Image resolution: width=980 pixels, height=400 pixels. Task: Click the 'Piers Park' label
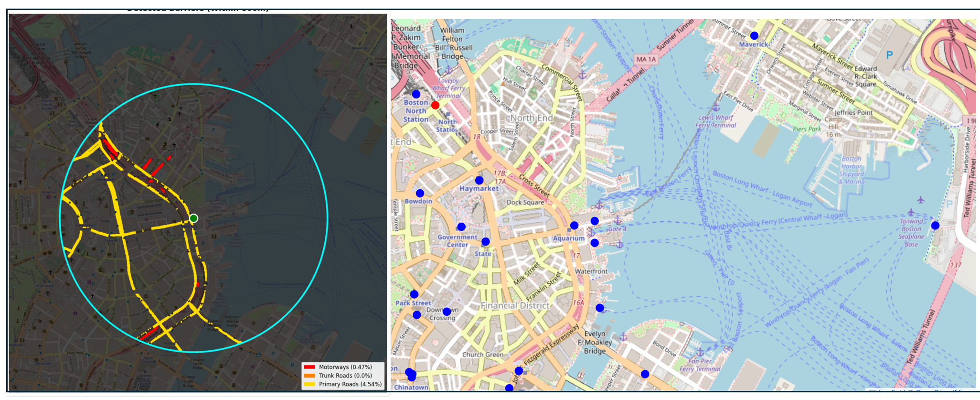807,129
